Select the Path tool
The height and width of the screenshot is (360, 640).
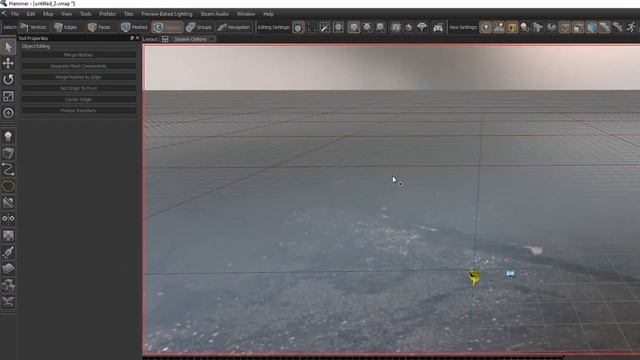(8, 169)
